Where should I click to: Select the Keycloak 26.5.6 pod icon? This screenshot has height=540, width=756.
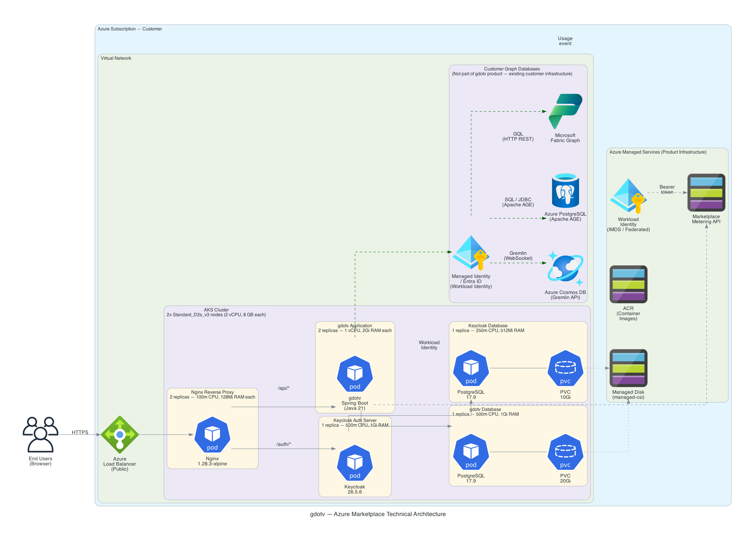pos(355,463)
